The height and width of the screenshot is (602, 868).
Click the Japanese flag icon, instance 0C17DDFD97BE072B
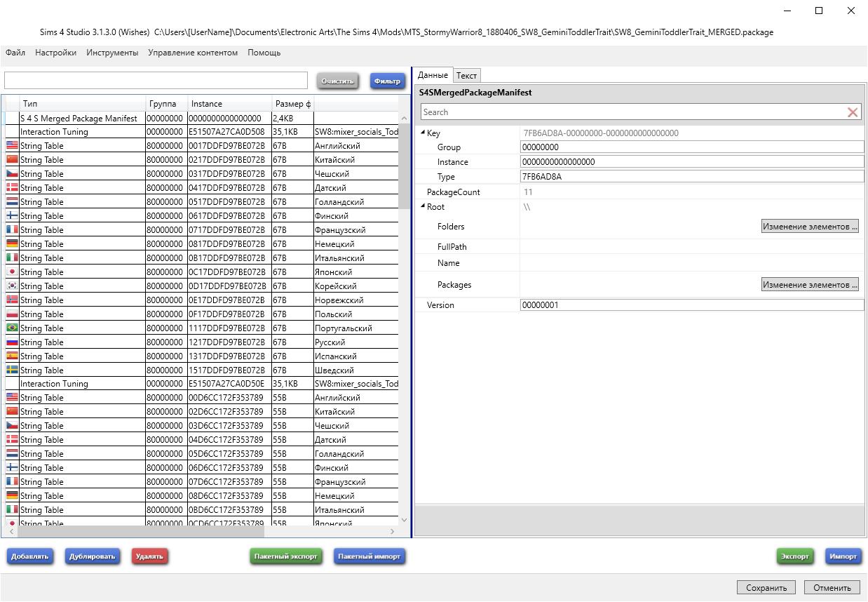(12, 272)
